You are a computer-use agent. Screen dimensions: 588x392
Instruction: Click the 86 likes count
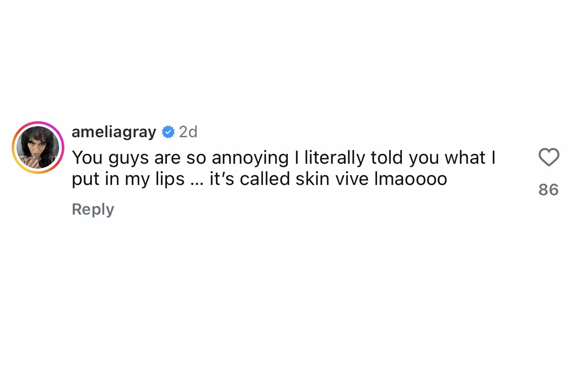click(x=549, y=190)
